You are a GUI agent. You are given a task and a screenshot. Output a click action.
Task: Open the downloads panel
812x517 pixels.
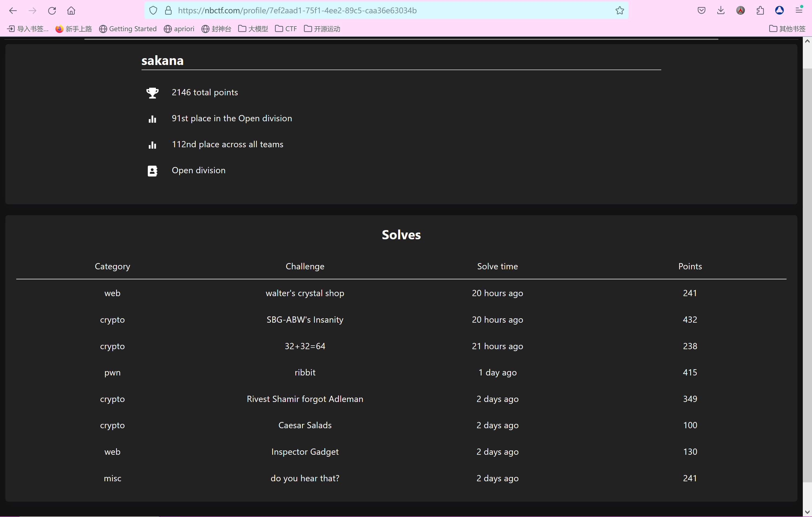tap(721, 11)
